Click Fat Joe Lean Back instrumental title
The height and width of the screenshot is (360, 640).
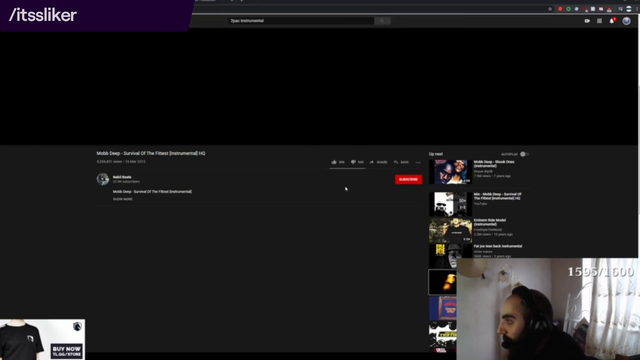[x=498, y=246]
